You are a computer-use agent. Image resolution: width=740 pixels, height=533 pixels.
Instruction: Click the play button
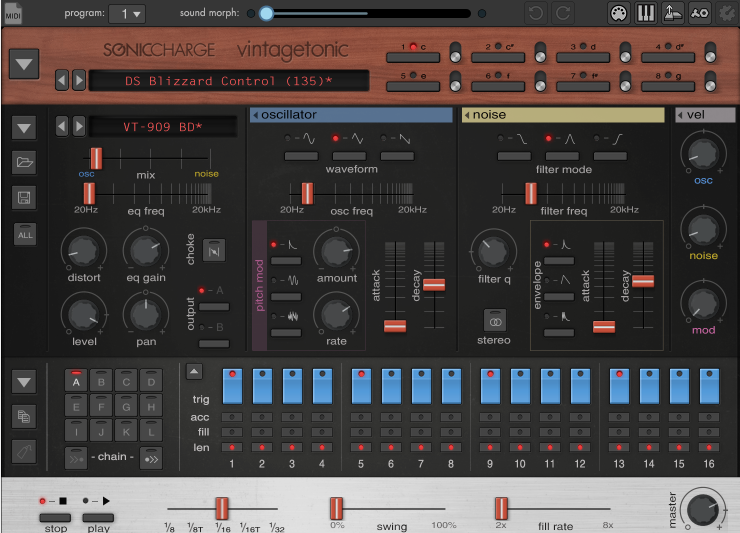(98, 518)
